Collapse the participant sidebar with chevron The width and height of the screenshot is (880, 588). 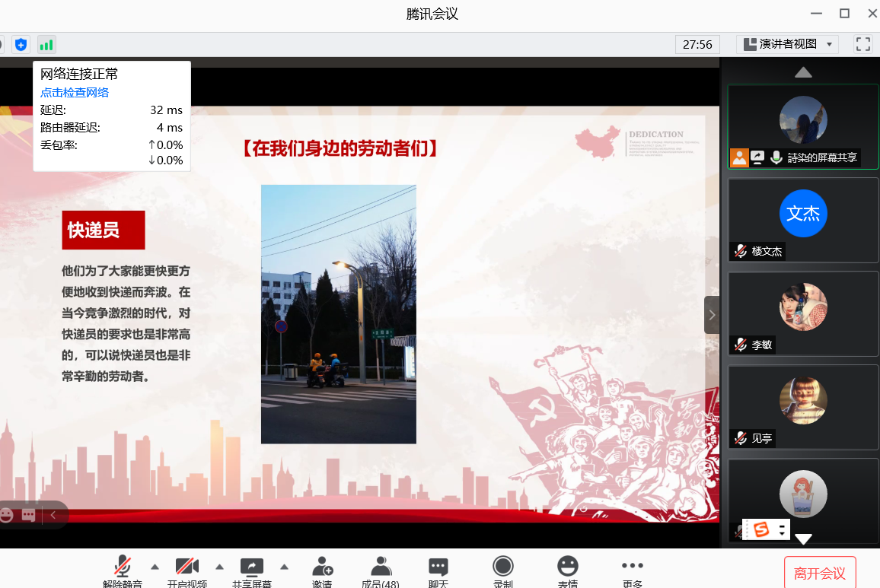coord(712,315)
